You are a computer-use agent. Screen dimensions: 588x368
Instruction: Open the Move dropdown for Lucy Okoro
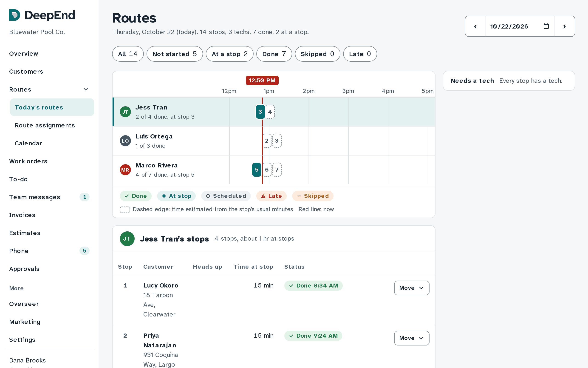point(412,288)
